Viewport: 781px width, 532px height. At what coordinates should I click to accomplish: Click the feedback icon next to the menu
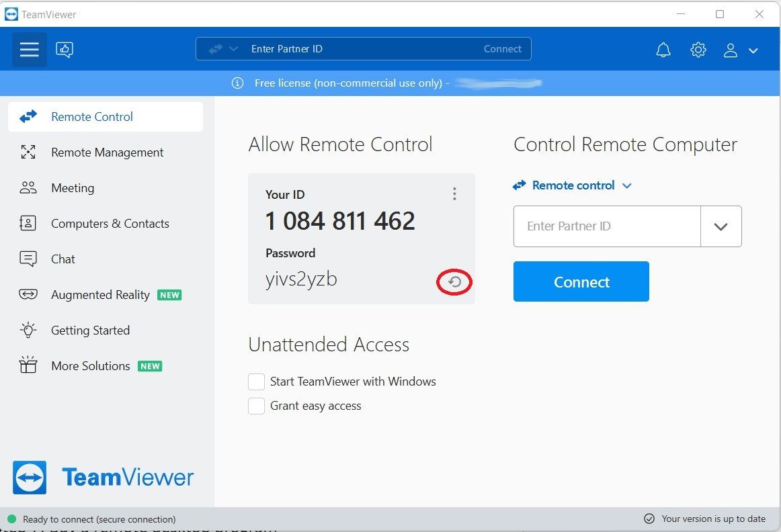click(x=65, y=49)
